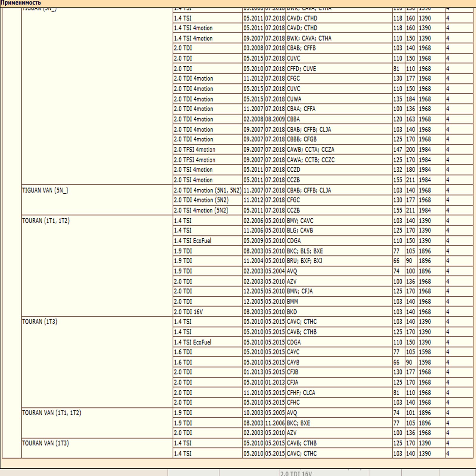Click the 05.2004 end date cell
The width and height of the screenshot is (476, 476).
click(x=275, y=271)
